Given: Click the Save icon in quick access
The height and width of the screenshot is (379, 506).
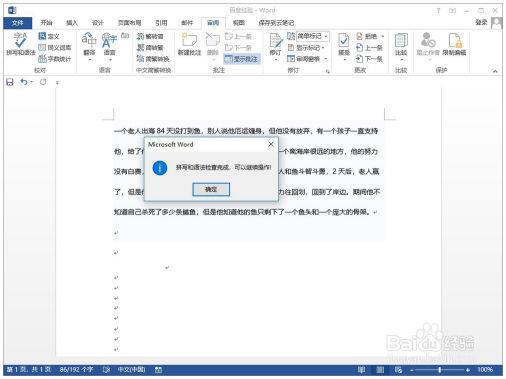Looking at the screenshot, I should tap(10, 82).
